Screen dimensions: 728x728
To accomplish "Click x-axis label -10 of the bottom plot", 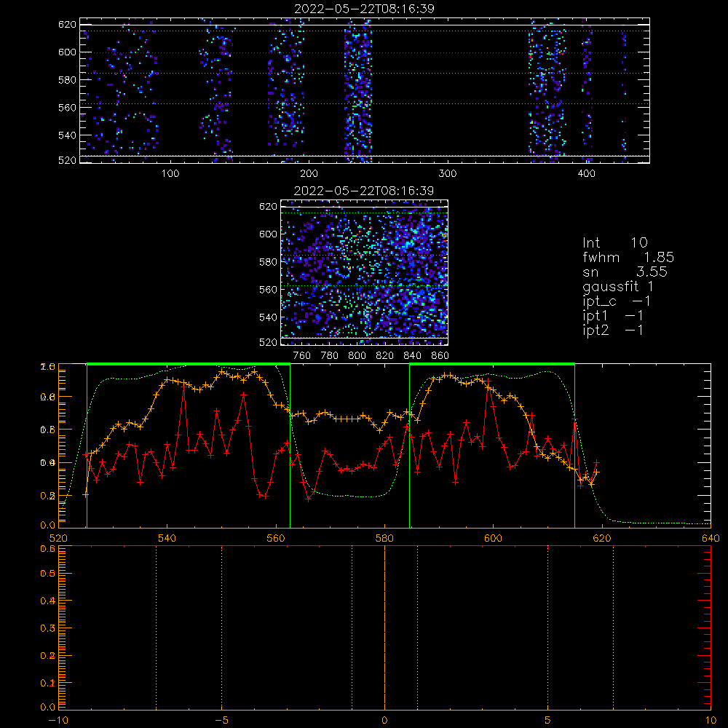I will (58, 721).
